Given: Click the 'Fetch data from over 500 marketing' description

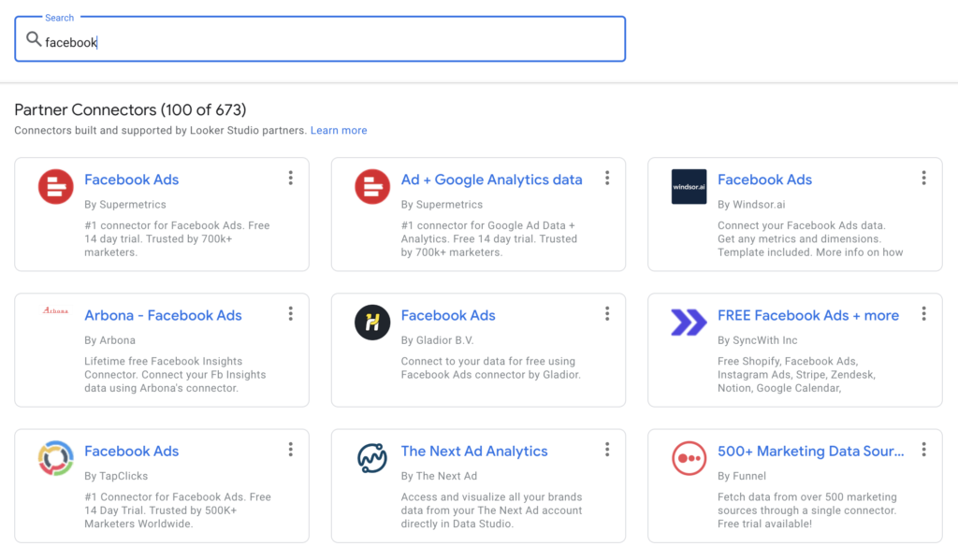Looking at the screenshot, I should pyautogui.click(x=807, y=510).
